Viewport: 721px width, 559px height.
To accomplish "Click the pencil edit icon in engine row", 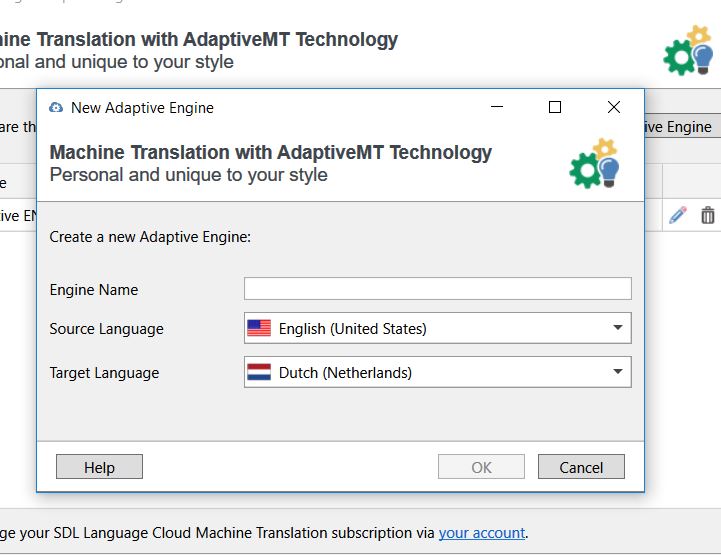I will click(678, 215).
